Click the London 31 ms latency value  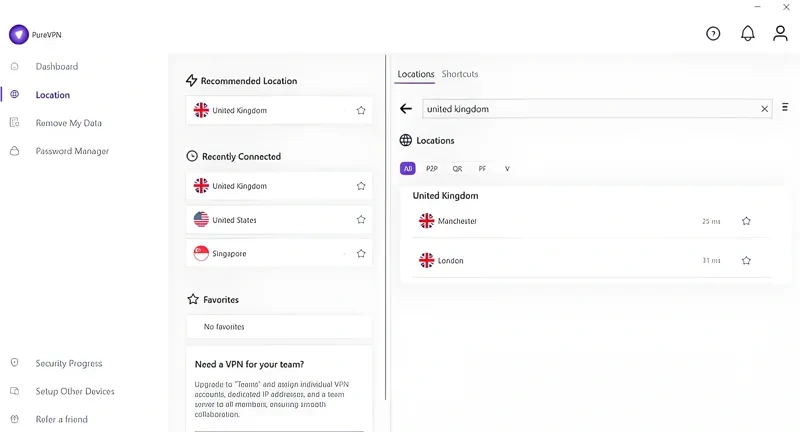[711, 261]
